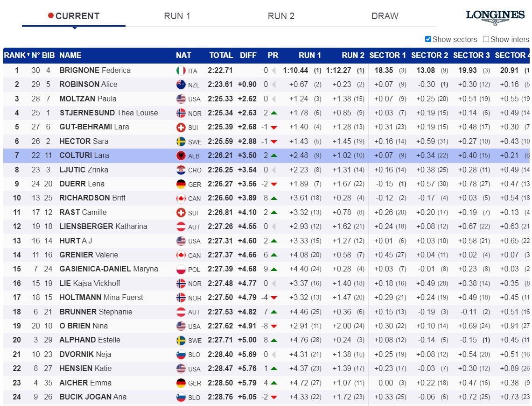
Task: Click the Croatia flag beside Ljutic
Action: pyautogui.click(x=181, y=170)
